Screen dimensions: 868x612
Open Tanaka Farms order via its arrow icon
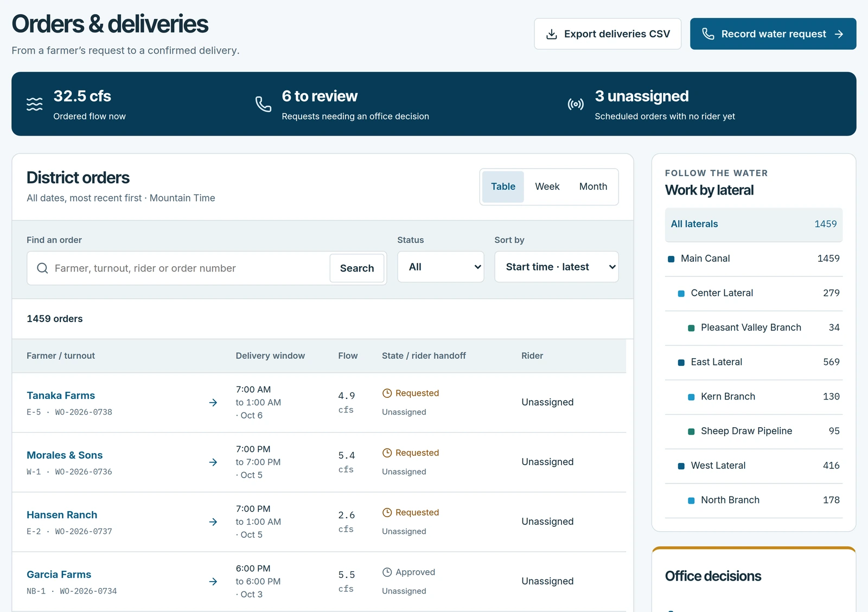point(213,402)
